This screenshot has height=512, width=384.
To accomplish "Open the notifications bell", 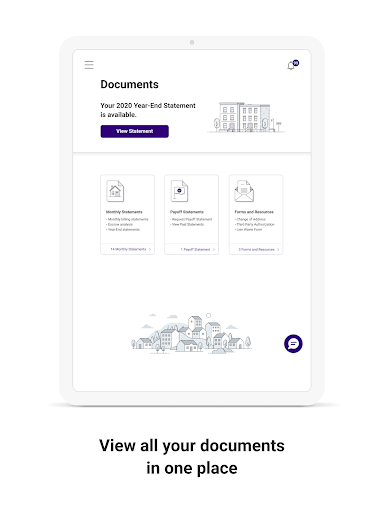I will tap(293, 65).
